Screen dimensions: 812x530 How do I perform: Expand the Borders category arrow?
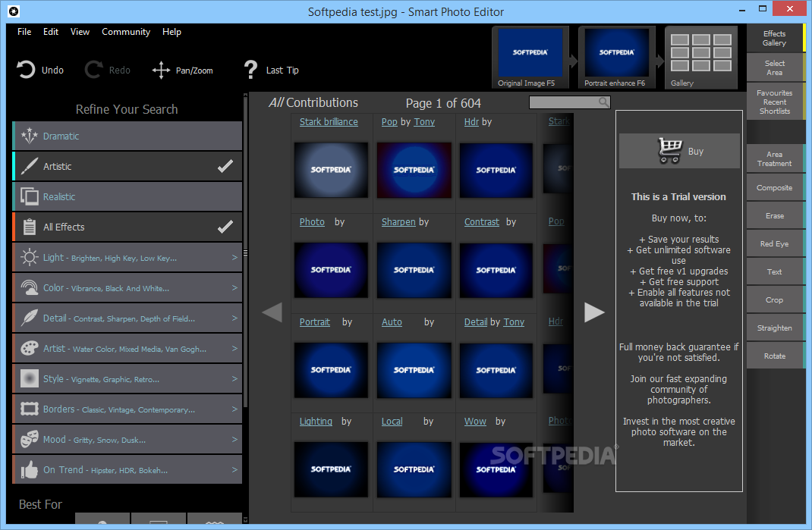(234, 409)
